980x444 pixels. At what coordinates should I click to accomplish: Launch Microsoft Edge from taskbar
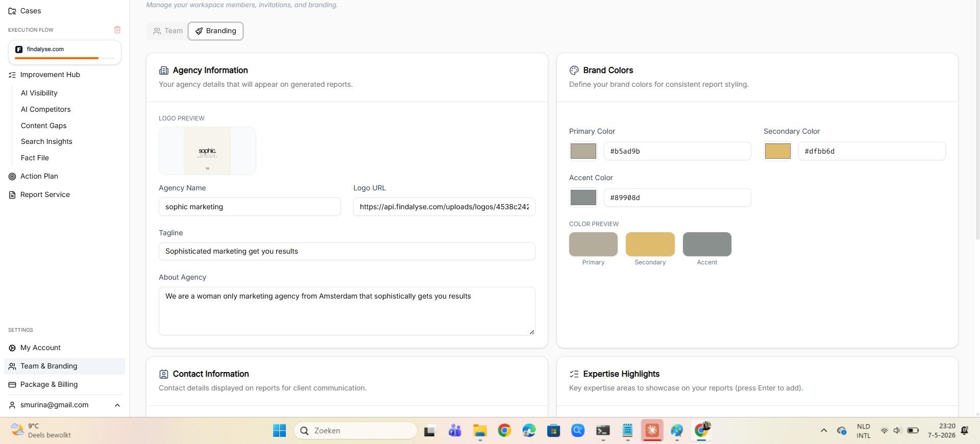click(529, 431)
